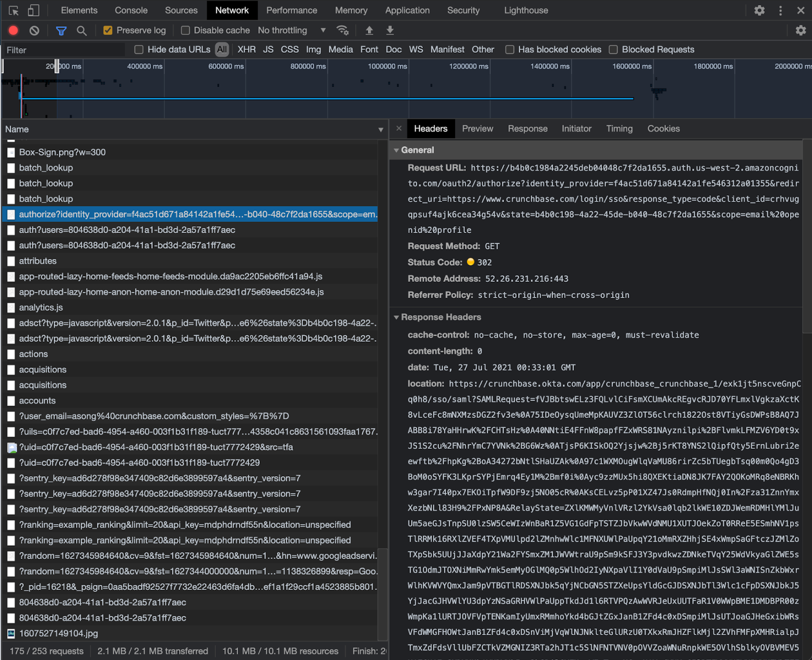Filter requests by Media type
812x660 pixels.
(341, 49)
